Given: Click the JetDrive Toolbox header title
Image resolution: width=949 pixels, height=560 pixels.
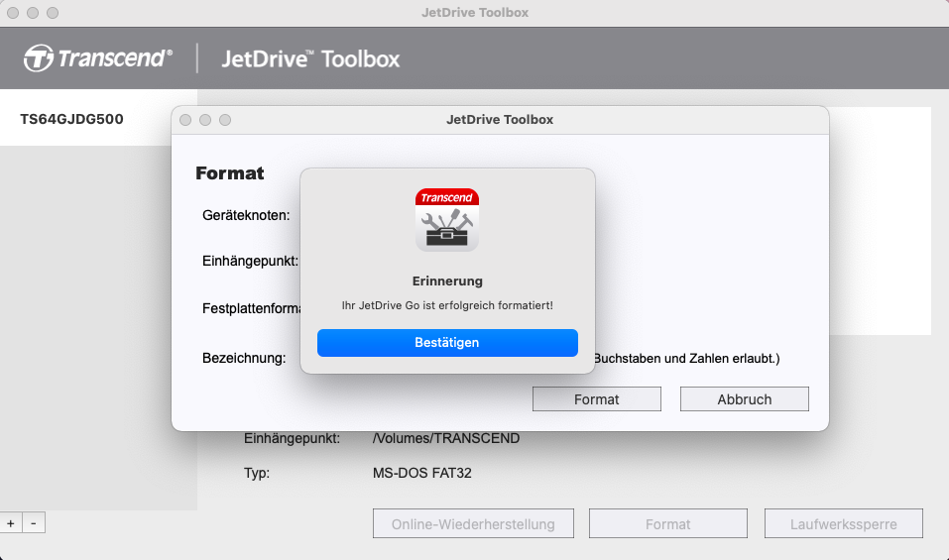Looking at the screenshot, I should tap(310, 58).
